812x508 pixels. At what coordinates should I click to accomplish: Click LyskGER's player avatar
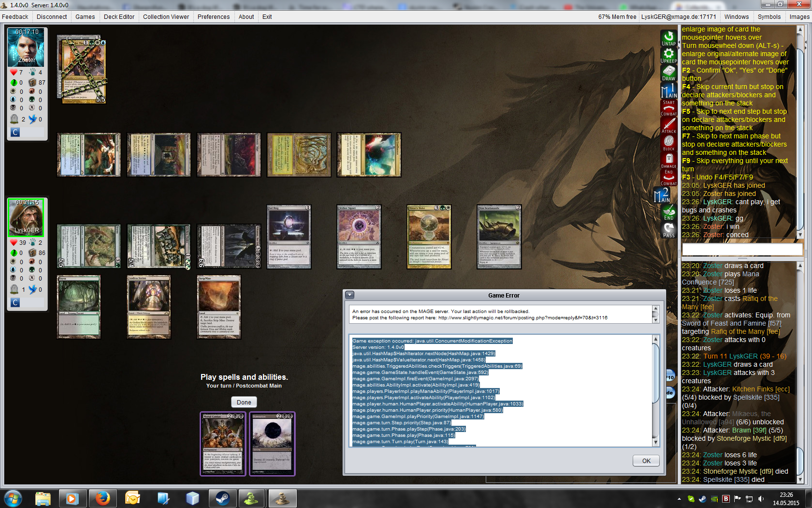coord(26,218)
